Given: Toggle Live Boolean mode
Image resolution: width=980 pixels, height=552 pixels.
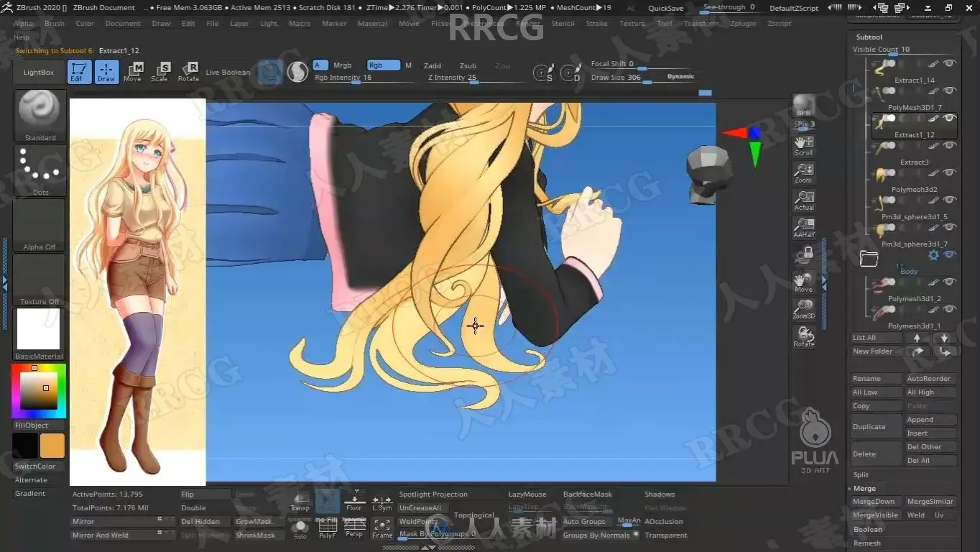Looking at the screenshot, I should click(x=228, y=73).
